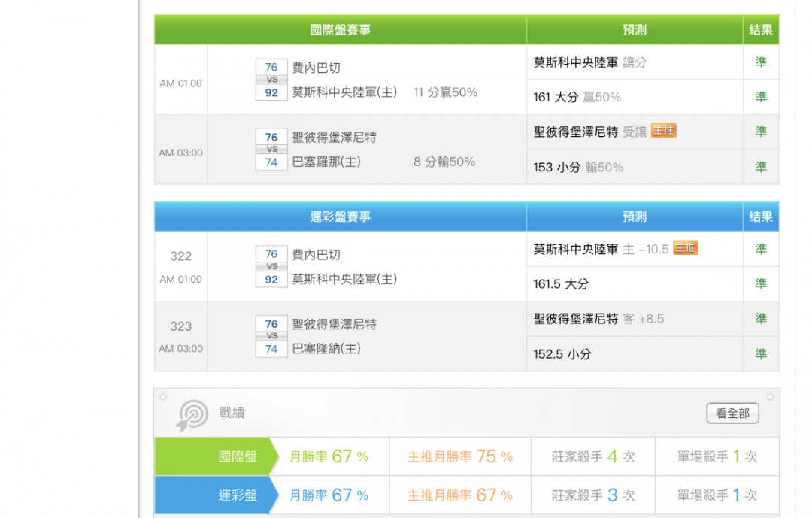The width and height of the screenshot is (812, 518).
Task: Click the 主推 badge on 聖彼得堡澤尼特 受讓
Action: coord(663,131)
